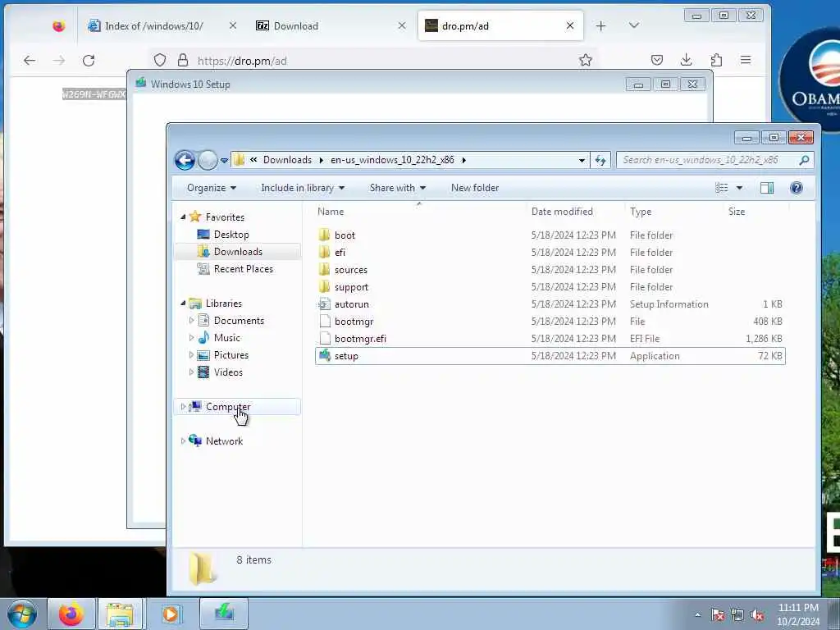Select the bootmgr.efi file
Viewport: 840px width, 630px height.
(x=550, y=339)
